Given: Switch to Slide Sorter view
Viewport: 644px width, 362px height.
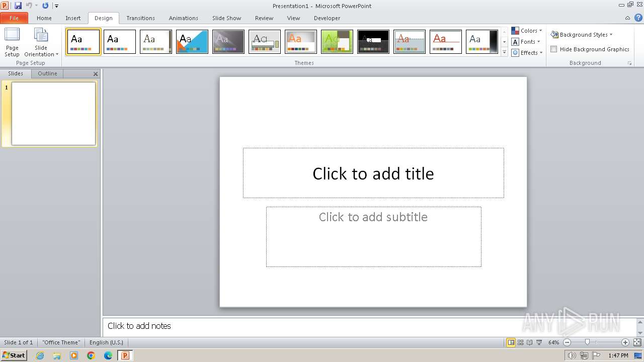Looking at the screenshot, I should pos(520,342).
